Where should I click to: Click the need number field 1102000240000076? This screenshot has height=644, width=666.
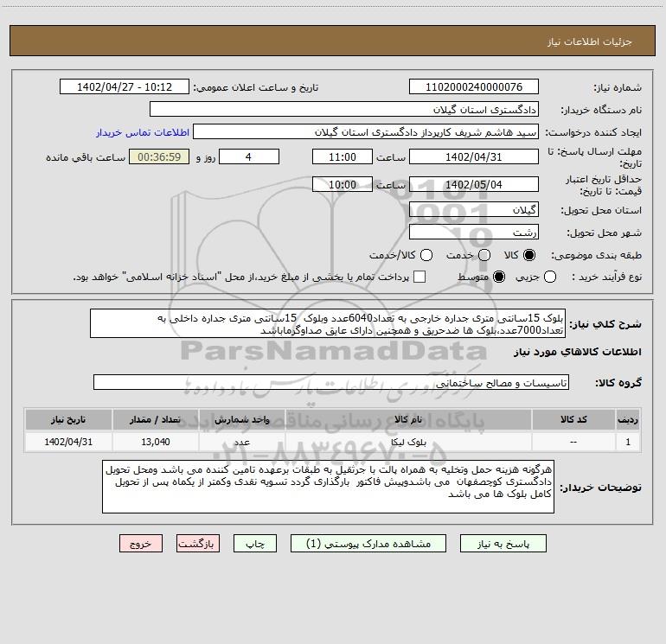tap(474, 87)
